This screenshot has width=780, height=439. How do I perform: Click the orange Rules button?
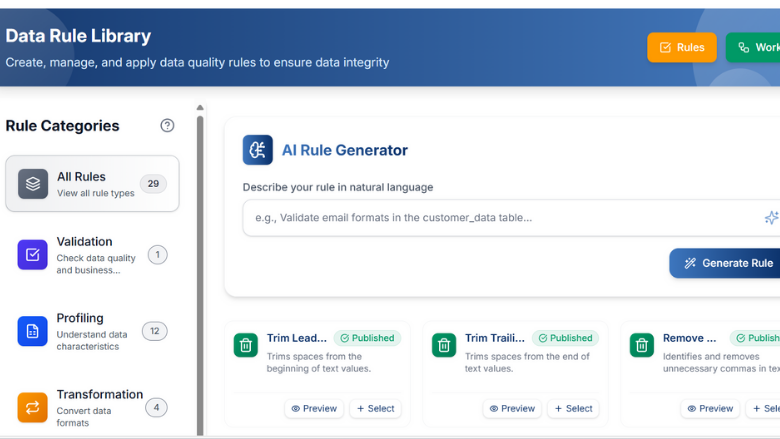[681, 47]
